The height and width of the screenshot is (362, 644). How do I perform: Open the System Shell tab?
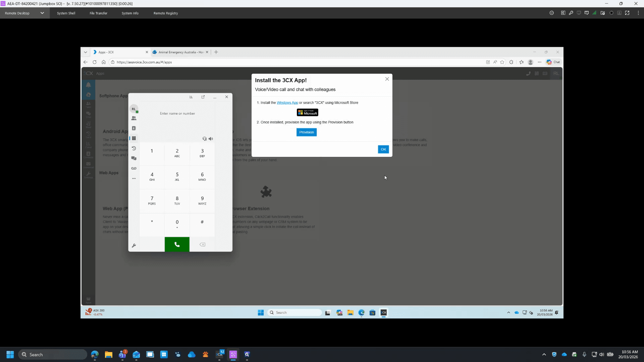(66, 13)
